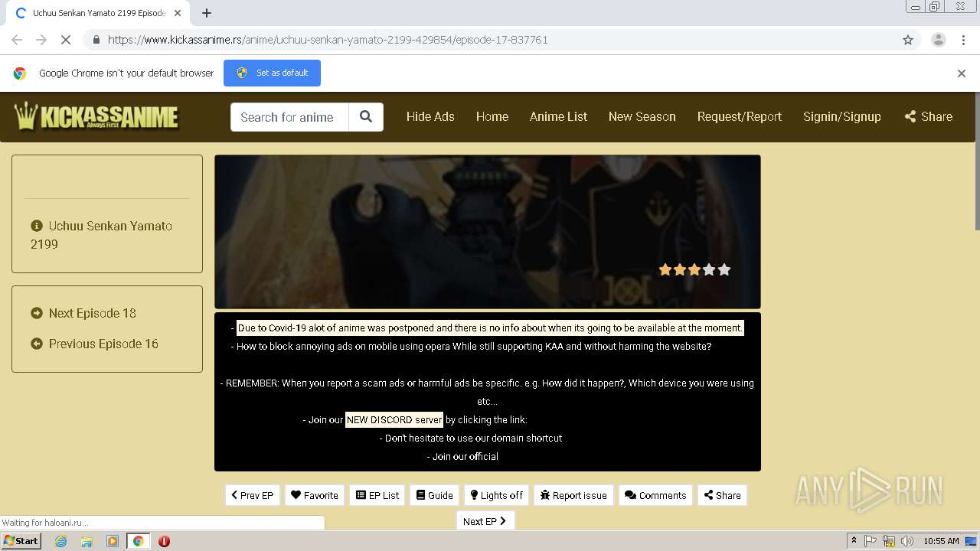Go to Previous Episode 16
The width and height of the screenshot is (980, 551).
(94, 344)
